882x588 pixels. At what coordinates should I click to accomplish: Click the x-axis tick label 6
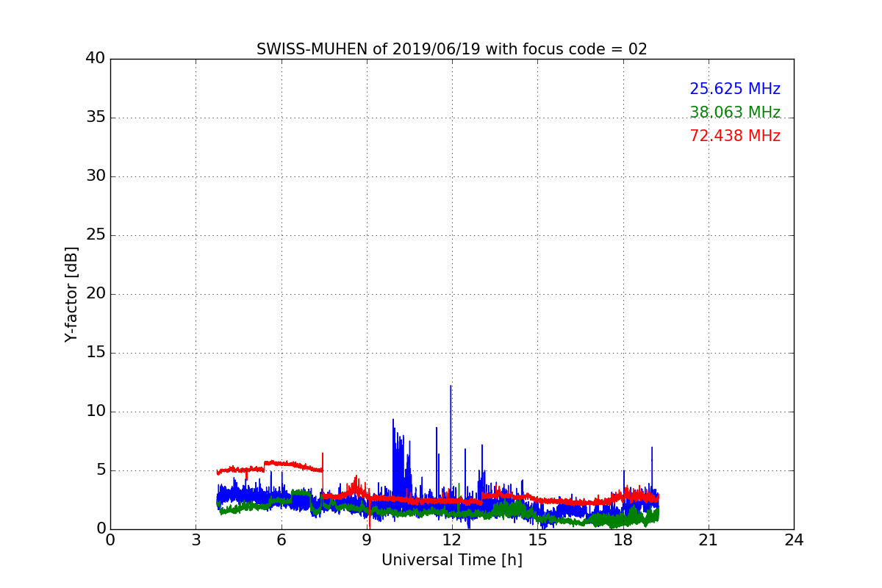pyautogui.click(x=281, y=540)
